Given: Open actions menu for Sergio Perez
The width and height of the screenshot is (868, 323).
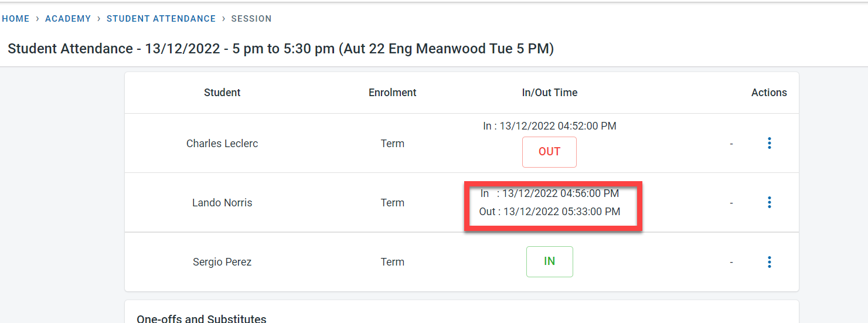Looking at the screenshot, I should (x=769, y=262).
